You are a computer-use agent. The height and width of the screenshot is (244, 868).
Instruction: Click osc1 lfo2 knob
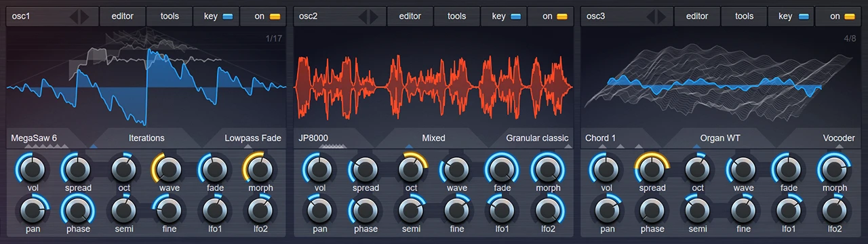click(x=260, y=211)
